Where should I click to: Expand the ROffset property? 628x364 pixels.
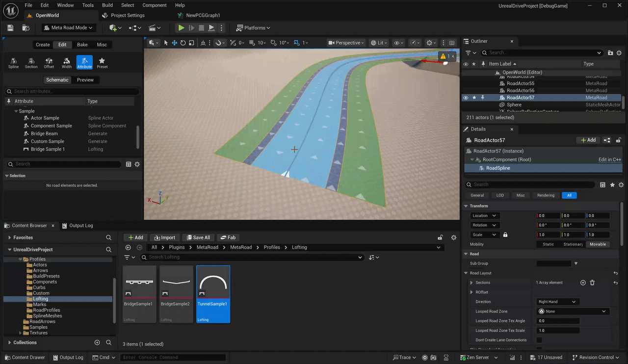click(471, 292)
